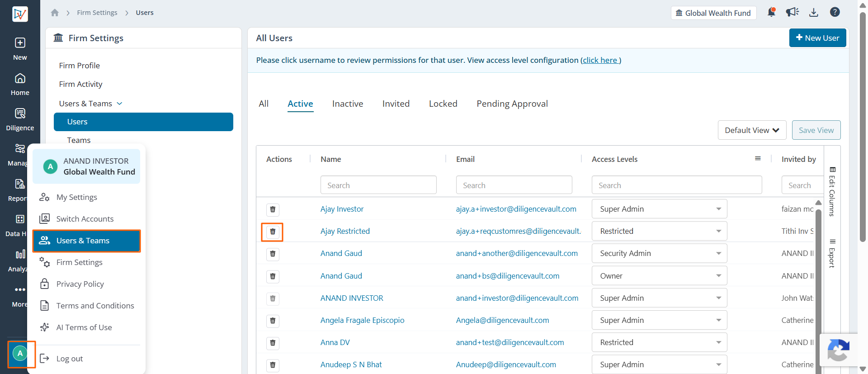
Task: Click trash icon for anand+another@diligencevault.com
Action: coord(273,254)
